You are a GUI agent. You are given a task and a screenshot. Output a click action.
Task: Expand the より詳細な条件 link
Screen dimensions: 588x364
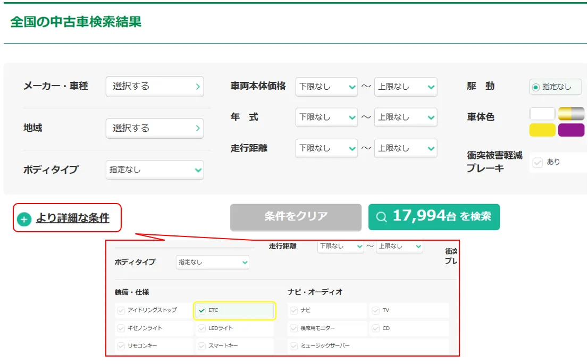pyautogui.click(x=72, y=218)
